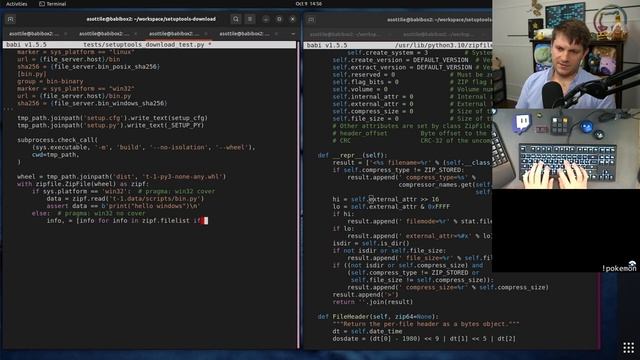Click 'result.append('>')' line
The width and height of the screenshot is (640, 360).
click(365, 295)
